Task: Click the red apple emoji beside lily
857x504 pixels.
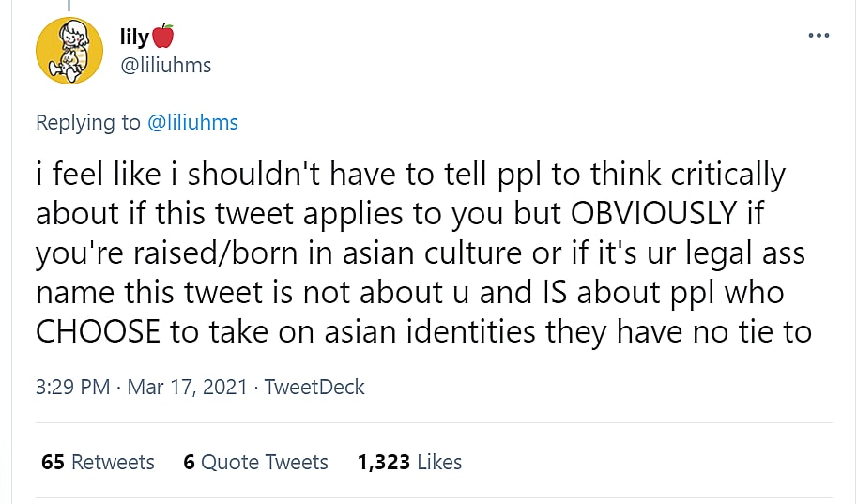Action: tap(163, 37)
